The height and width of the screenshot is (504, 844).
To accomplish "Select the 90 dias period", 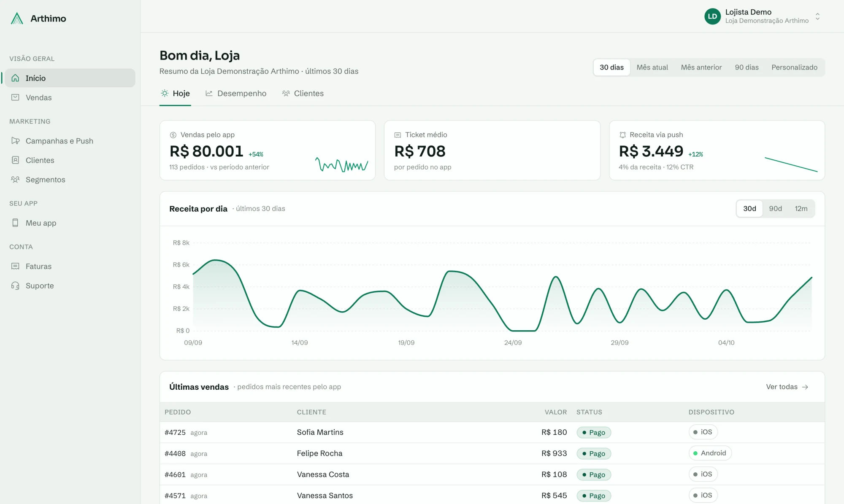I will [747, 67].
